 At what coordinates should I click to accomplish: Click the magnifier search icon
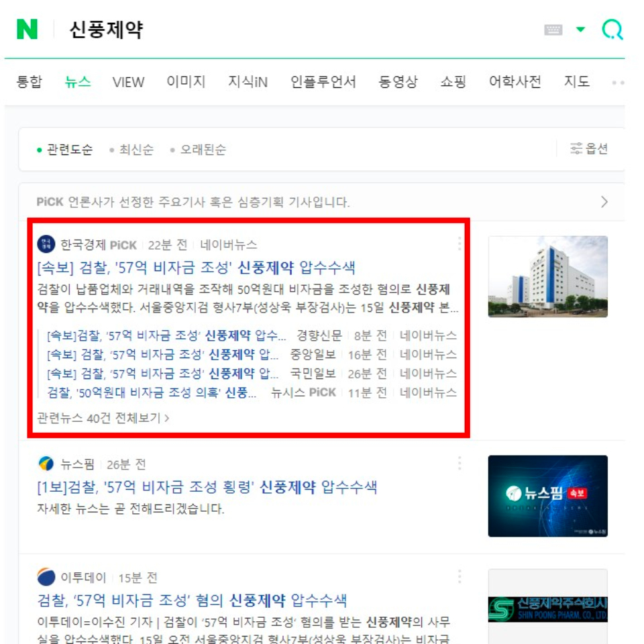pyautogui.click(x=612, y=28)
